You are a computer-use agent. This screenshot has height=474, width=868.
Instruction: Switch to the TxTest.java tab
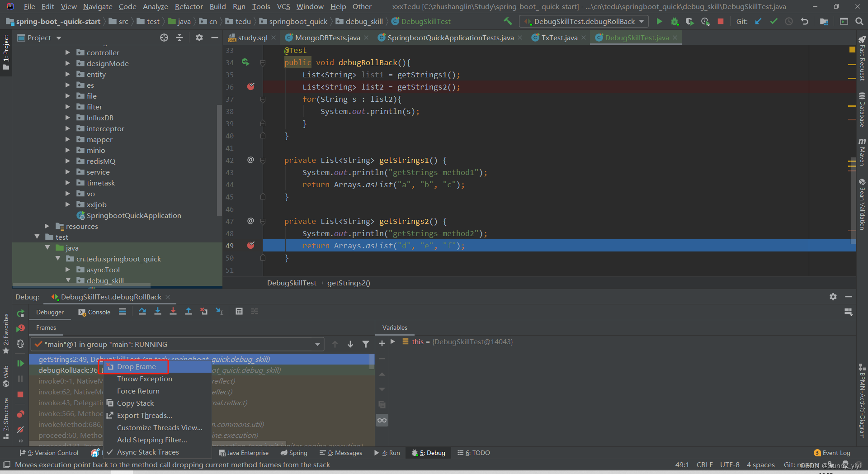559,38
